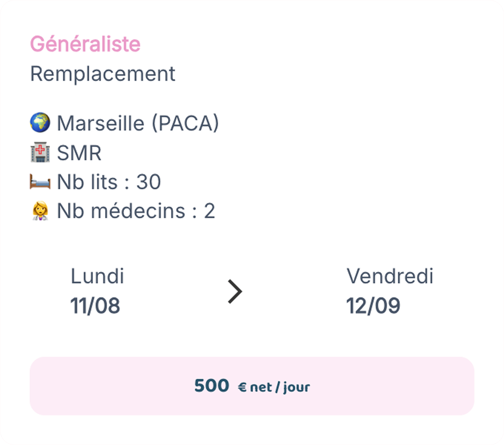Click the 500 € net / jour banner
The width and height of the screenshot is (504, 445).
[x=252, y=386]
